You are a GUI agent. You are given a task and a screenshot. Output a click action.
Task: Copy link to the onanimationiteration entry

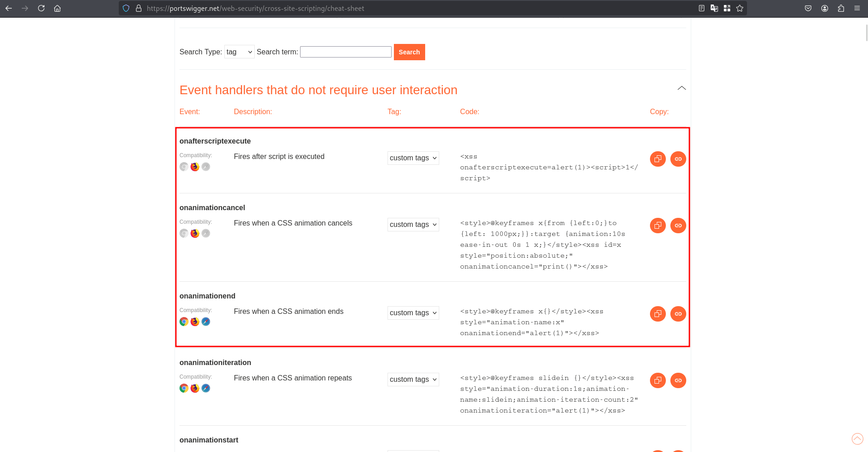(x=678, y=380)
